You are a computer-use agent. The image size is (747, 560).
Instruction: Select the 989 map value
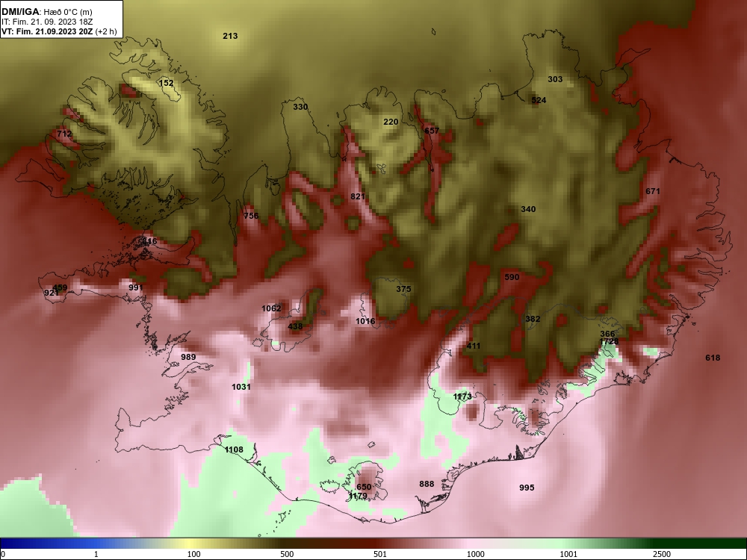point(189,357)
